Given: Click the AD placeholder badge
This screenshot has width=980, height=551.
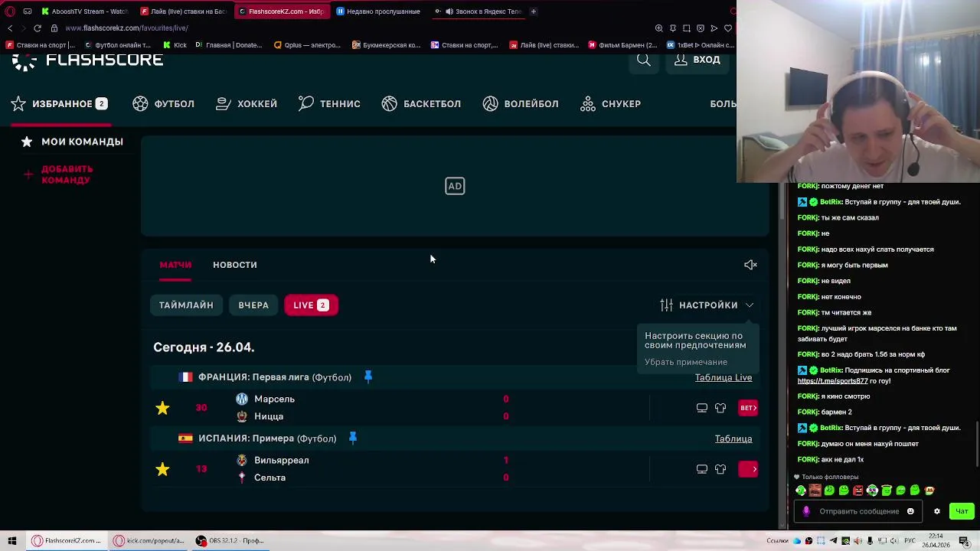Looking at the screenshot, I should [x=455, y=186].
